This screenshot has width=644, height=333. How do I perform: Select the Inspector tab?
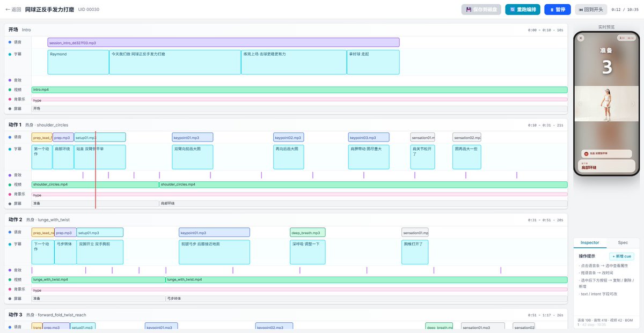590,243
